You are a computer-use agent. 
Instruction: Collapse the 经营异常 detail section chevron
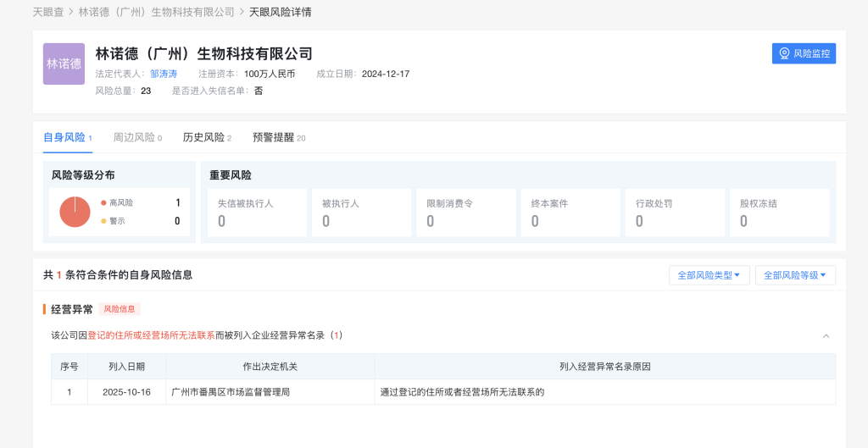click(x=826, y=336)
